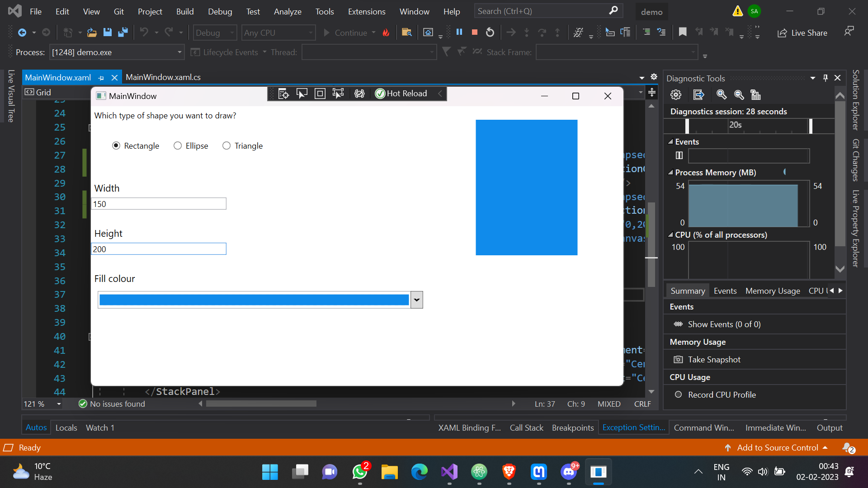Restart debugging with the circular arrow icon

click(x=490, y=32)
